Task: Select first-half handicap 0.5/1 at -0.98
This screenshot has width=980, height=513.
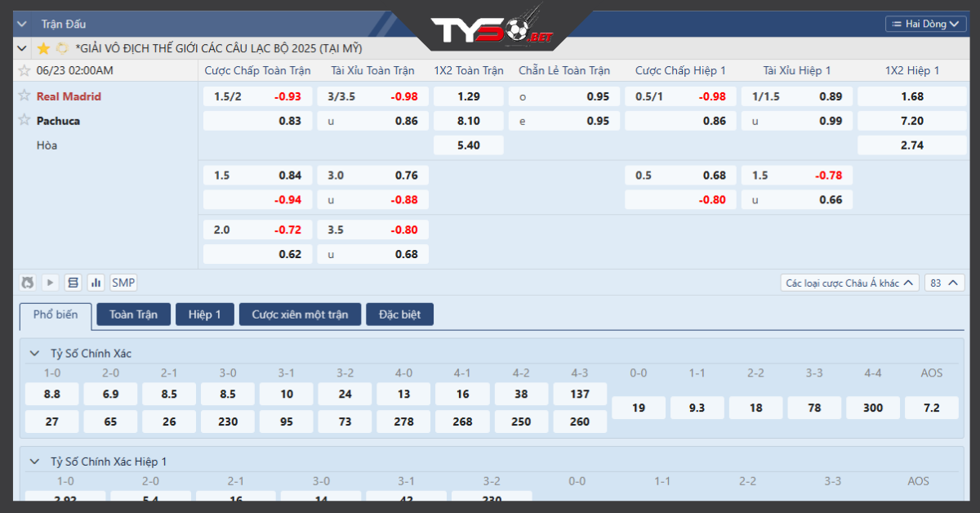Action: pos(680,96)
